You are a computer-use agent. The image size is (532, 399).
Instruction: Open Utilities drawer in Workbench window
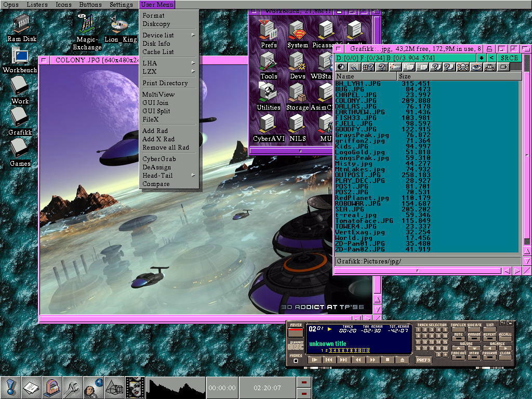pyautogui.click(x=269, y=97)
